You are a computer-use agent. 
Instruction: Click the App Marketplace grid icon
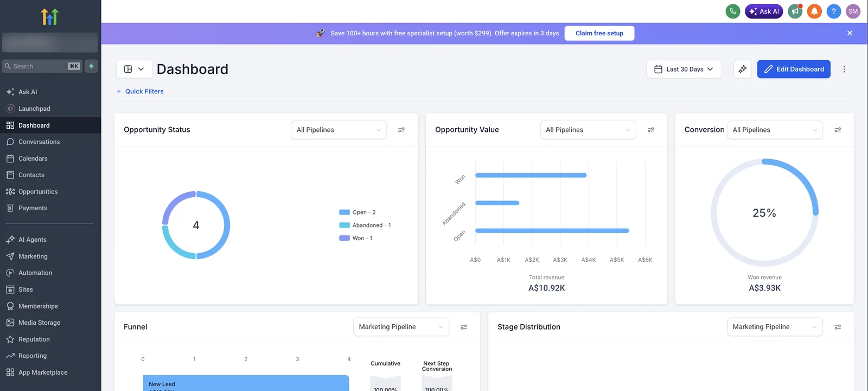[10, 373]
